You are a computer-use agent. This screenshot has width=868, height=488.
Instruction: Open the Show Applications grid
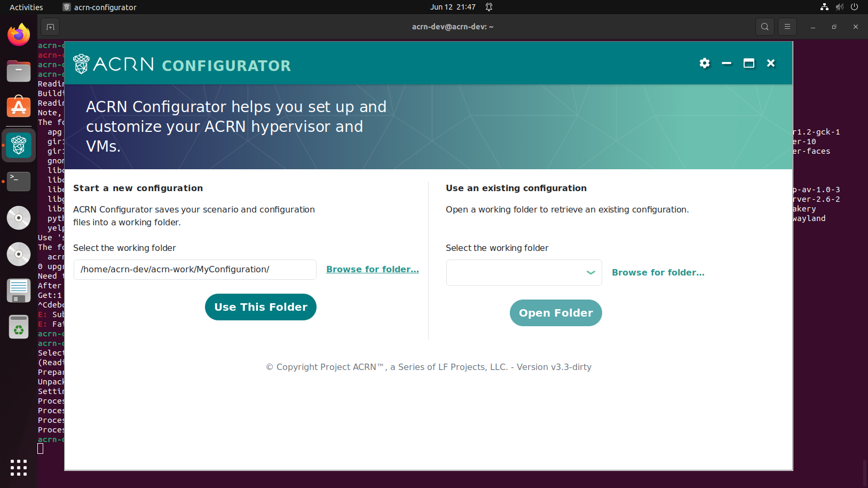(19, 468)
